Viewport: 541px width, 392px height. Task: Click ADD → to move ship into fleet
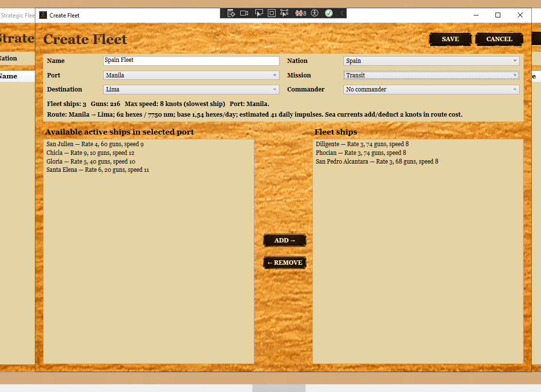click(x=285, y=241)
